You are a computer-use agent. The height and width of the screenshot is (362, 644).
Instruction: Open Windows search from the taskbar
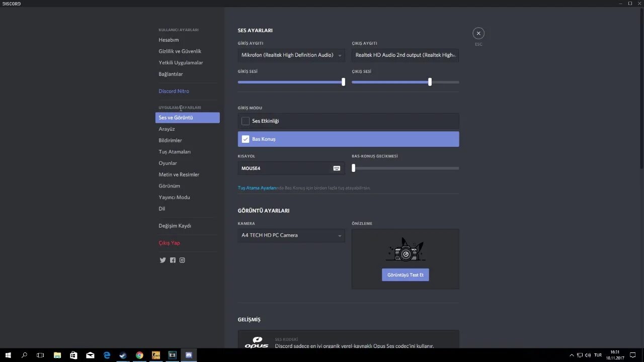coord(24,355)
